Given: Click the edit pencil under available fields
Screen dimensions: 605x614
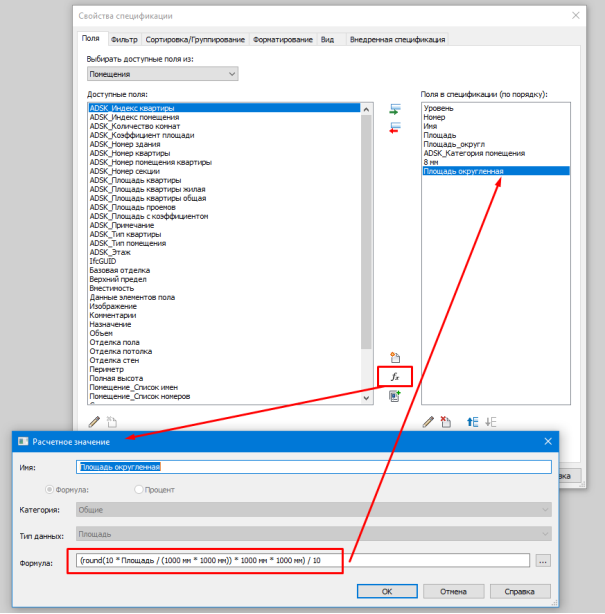Looking at the screenshot, I should [94, 422].
